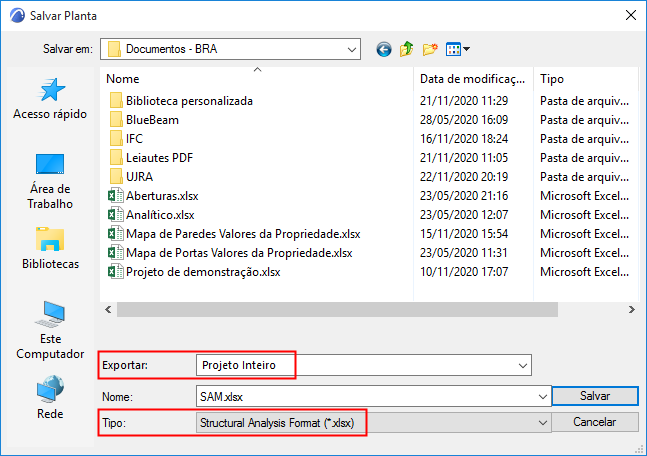Open the view menu icon
The image size is (647, 456).
(457, 48)
